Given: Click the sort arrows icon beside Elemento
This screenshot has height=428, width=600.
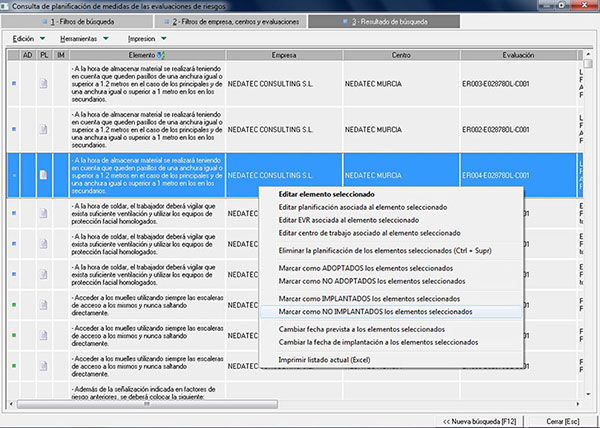Looking at the screenshot, I should (x=161, y=55).
